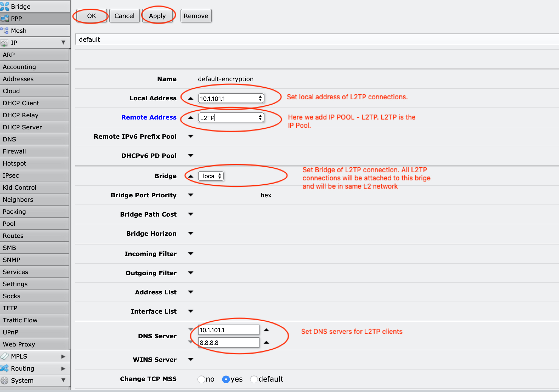559x392 pixels.
Task: Click the IP menu icon
Action: point(5,43)
